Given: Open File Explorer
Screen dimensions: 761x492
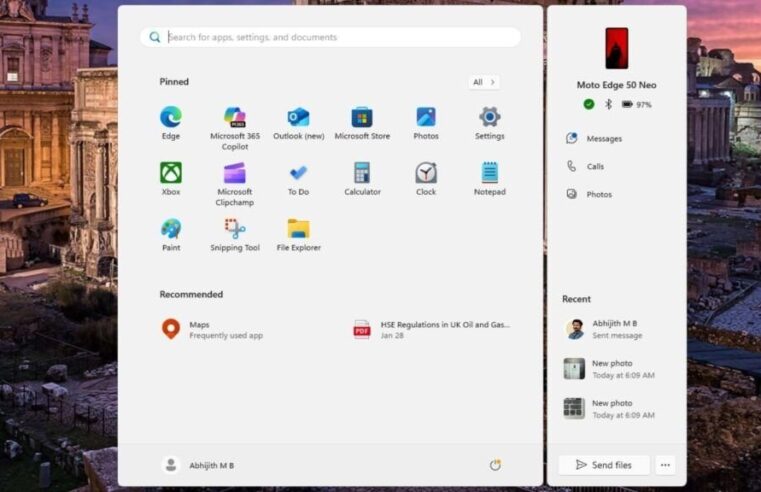Looking at the screenshot, I should click(298, 234).
